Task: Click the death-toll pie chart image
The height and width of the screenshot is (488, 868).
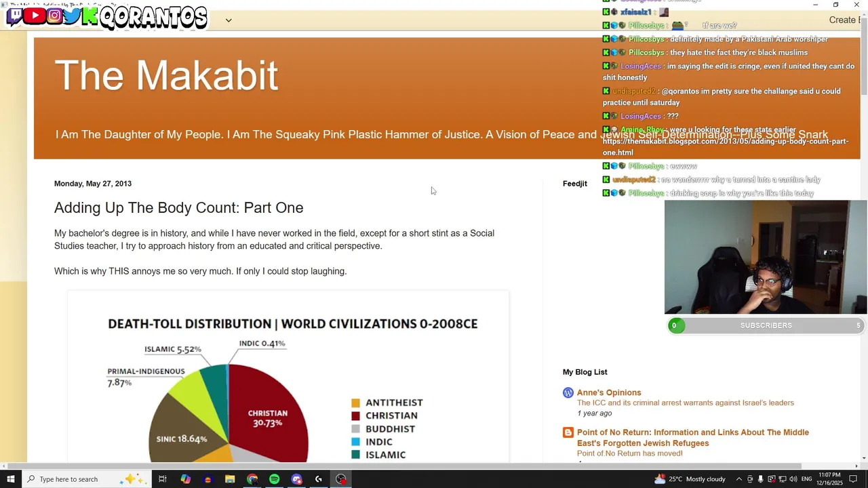Action: [288, 378]
